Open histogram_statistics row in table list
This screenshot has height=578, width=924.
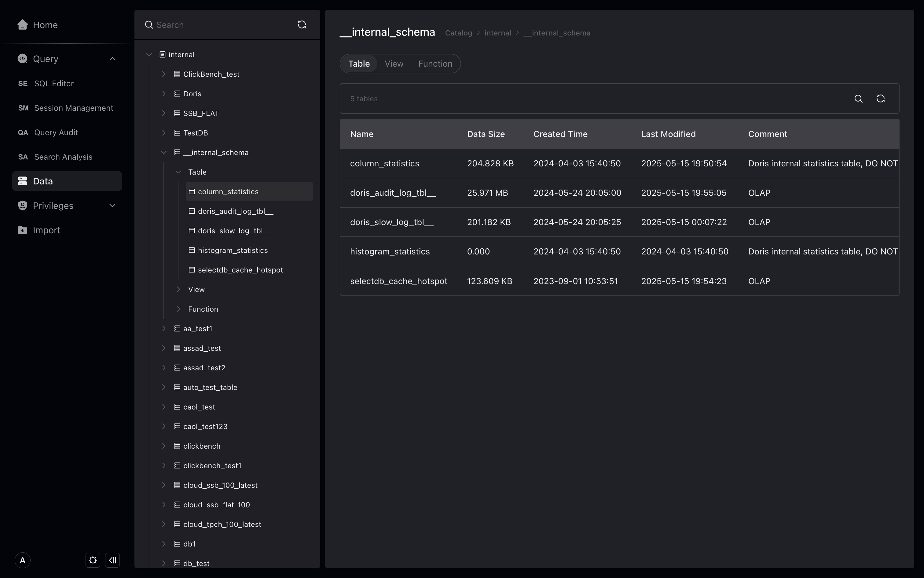pos(619,251)
